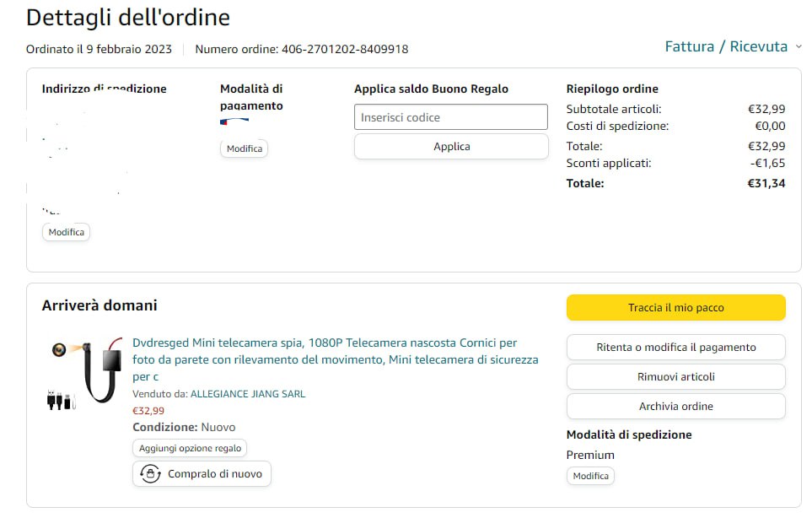The width and height of the screenshot is (812, 518).
Task: Click the payment card icon
Action: [x=234, y=121]
